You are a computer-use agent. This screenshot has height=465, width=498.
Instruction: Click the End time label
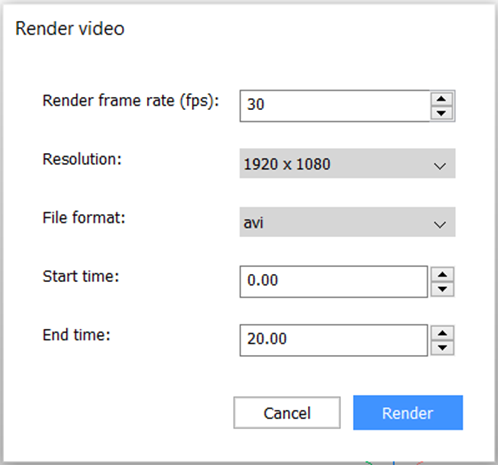76,335
